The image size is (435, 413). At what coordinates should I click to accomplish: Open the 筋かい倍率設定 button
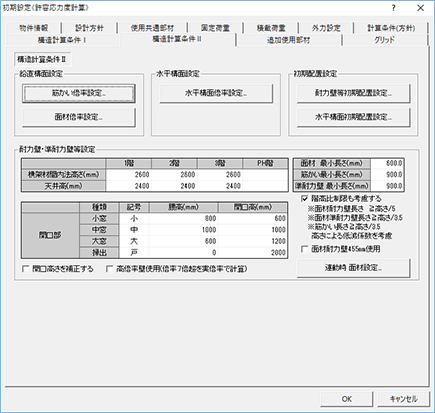tap(79, 93)
